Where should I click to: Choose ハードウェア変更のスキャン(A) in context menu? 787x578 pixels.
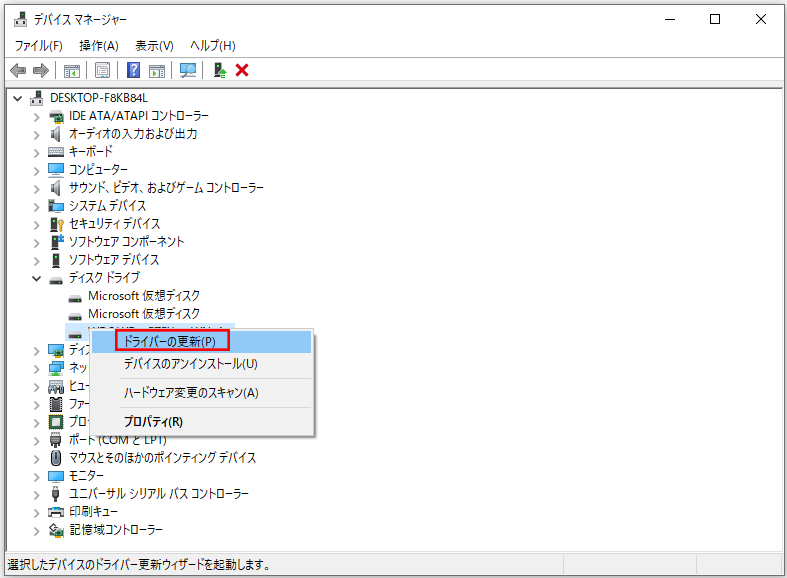(202, 393)
